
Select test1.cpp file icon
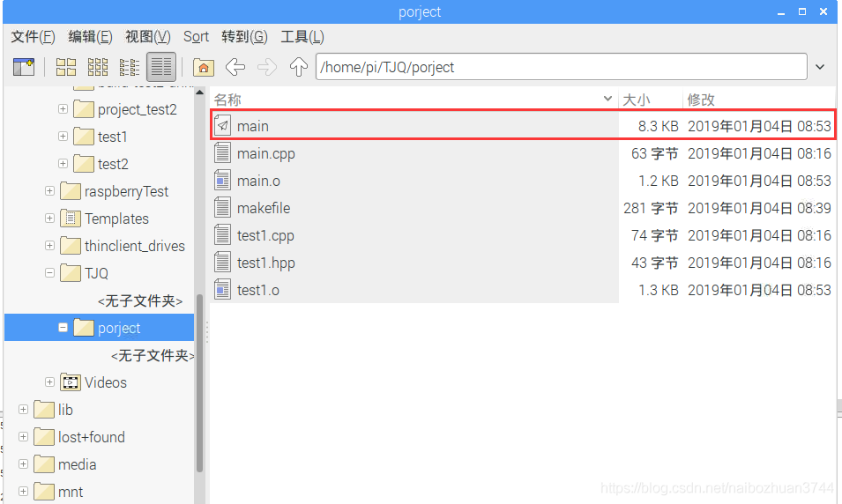coord(222,235)
